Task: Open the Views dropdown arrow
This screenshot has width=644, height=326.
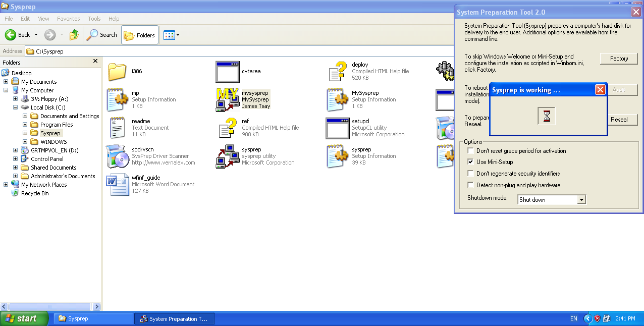Action: pos(178,35)
